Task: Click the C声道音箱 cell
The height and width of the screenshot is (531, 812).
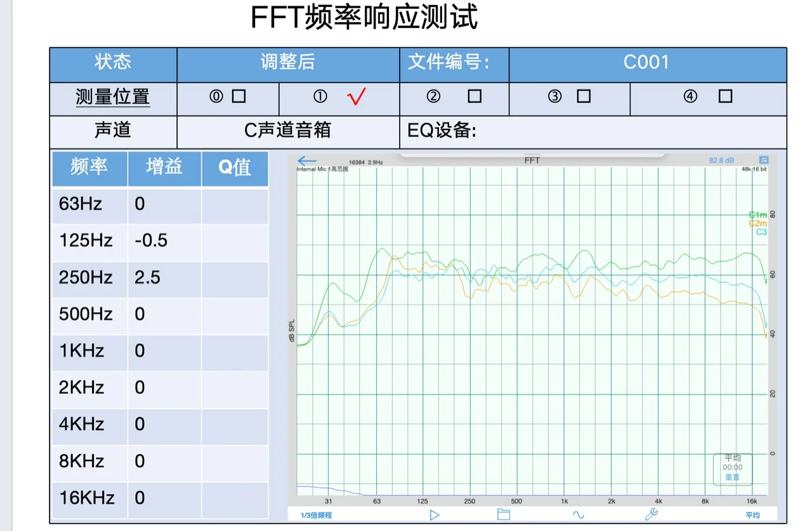Action: [288, 132]
